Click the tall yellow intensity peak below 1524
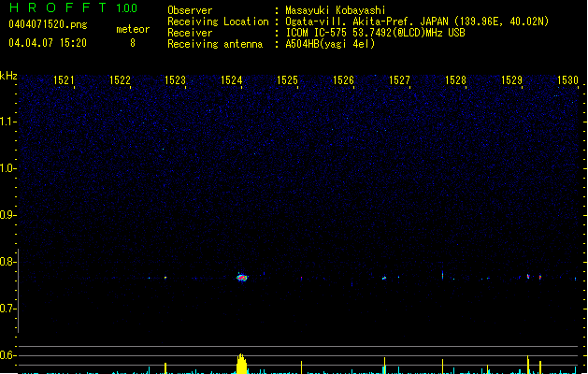 [x=242, y=364]
